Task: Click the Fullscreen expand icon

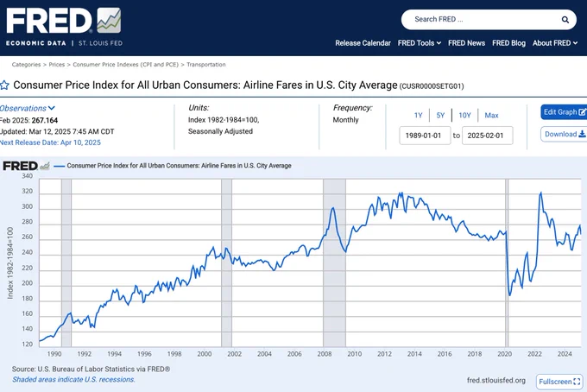Action: click(577, 382)
